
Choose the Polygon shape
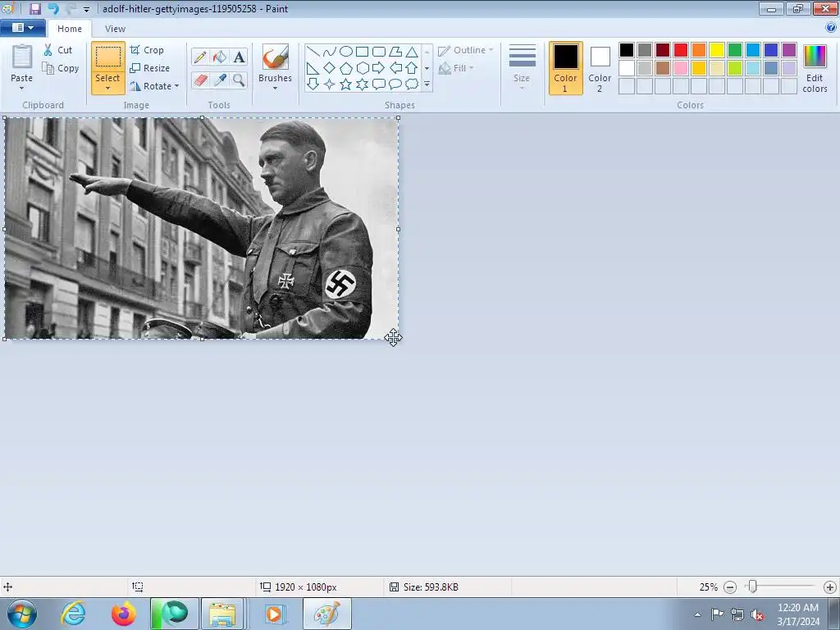[395, 52]
